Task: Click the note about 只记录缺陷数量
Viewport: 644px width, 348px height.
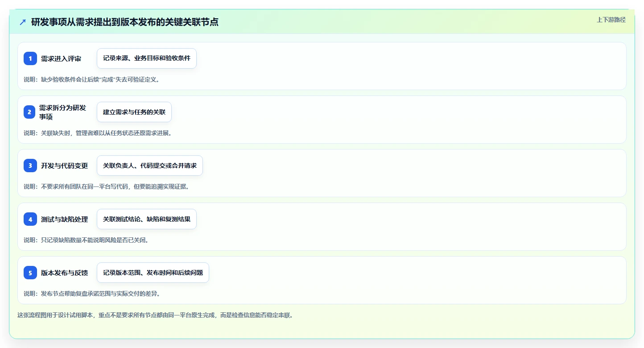Action: pyautogui.click(x=86, y=240)
